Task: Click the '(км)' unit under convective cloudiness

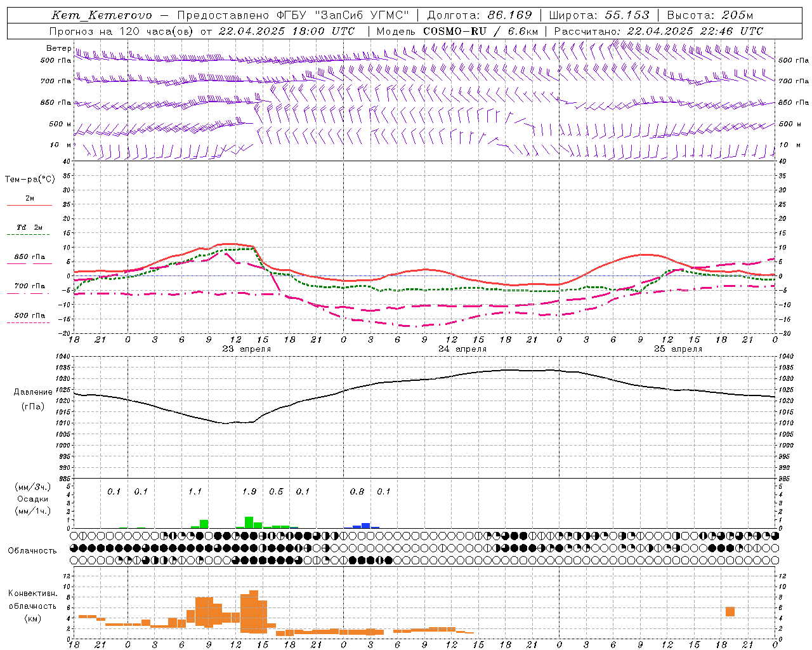Action: pyautogui.click(x=32, y=618)
